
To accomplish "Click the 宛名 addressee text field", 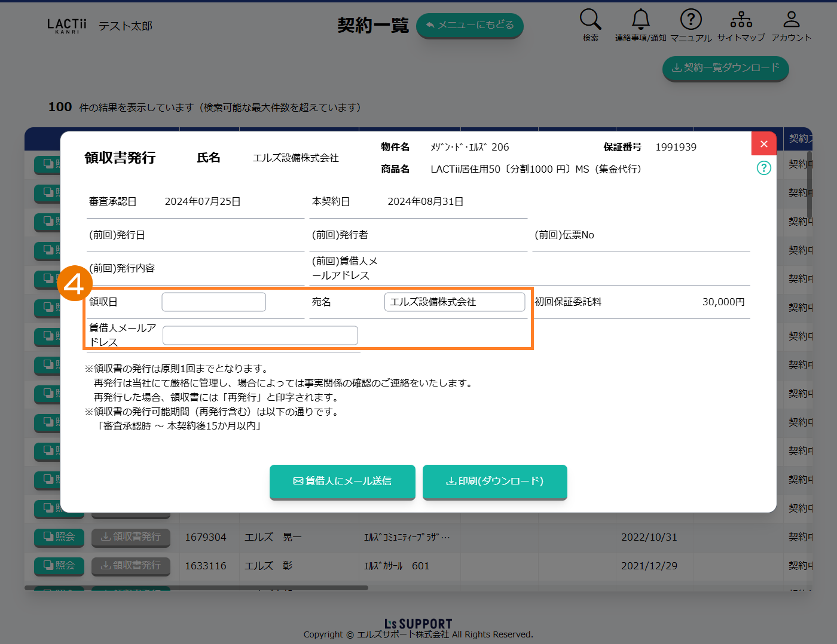I will [454, 302].
